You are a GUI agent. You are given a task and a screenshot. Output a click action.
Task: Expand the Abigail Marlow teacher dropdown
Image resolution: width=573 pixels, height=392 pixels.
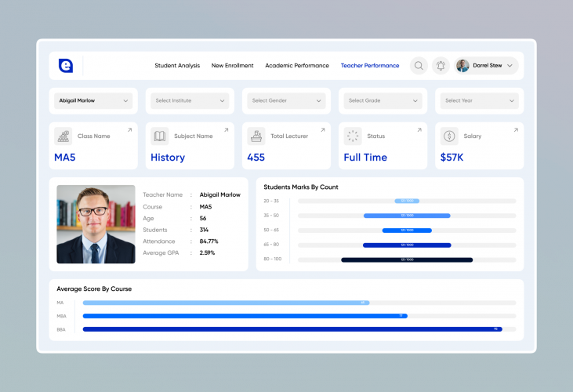tap(93, 101)
